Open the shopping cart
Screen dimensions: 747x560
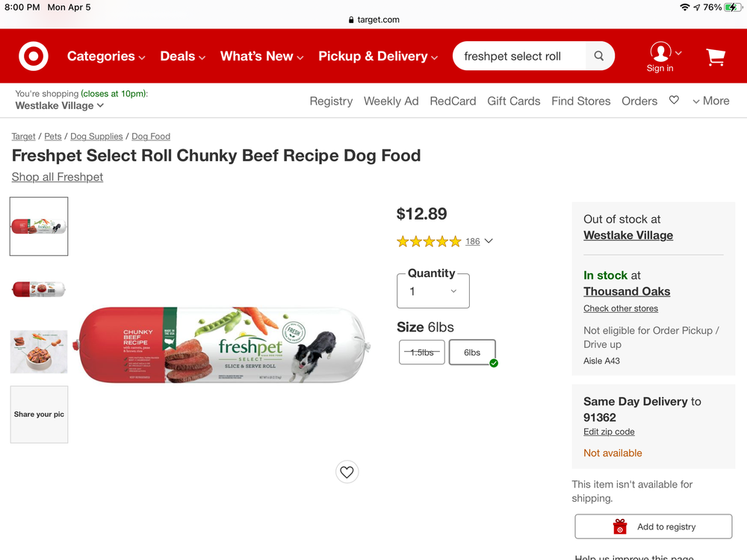716,57
